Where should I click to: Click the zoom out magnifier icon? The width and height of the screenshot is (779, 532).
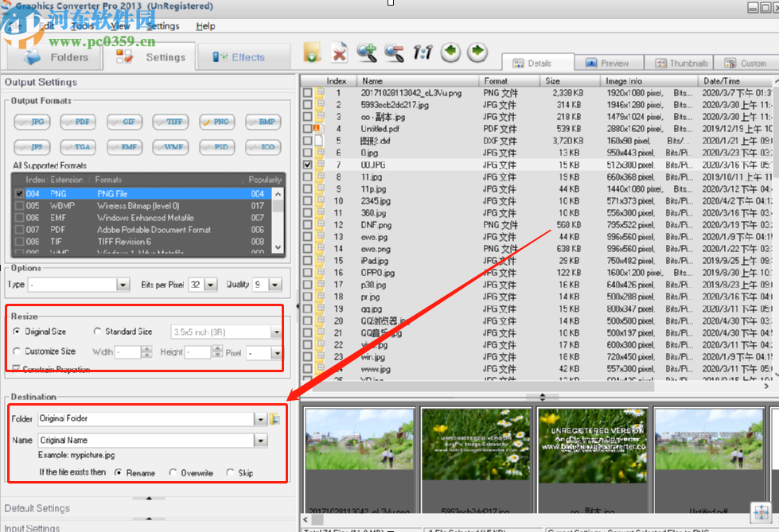(394, 52)
